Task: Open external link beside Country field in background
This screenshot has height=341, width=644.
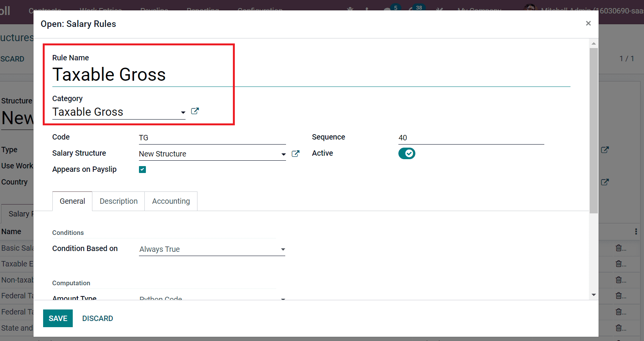Action: (x=605, y=182)
